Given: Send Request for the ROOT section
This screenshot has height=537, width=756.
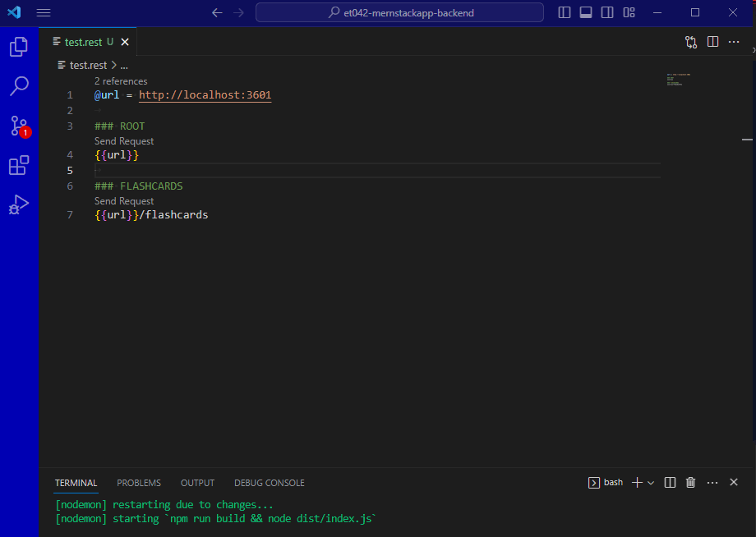Looking at the screenshot, I should [x=124, y=141].
